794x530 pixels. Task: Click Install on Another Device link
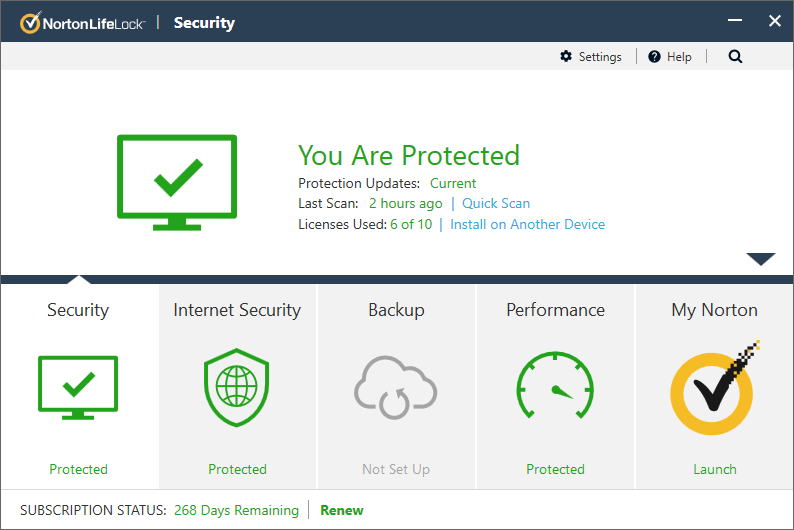point(527,224)
